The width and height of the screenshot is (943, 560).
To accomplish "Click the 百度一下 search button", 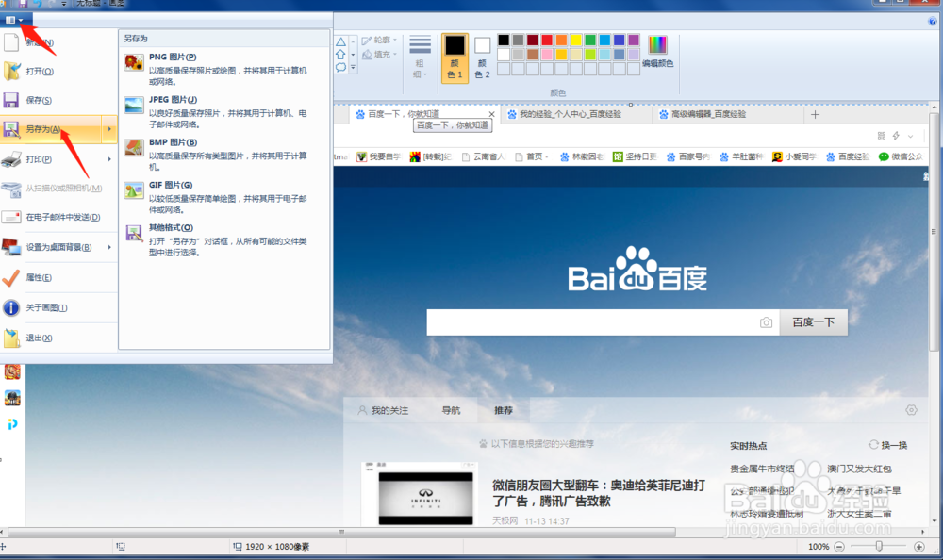I will [x=814, y=322].
